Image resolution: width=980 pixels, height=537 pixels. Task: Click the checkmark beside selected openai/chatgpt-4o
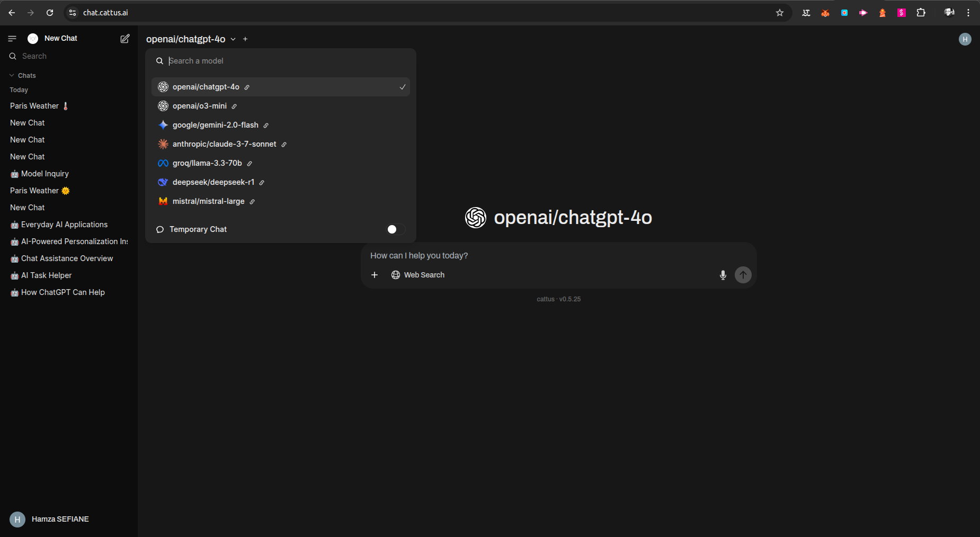point(403,87)
